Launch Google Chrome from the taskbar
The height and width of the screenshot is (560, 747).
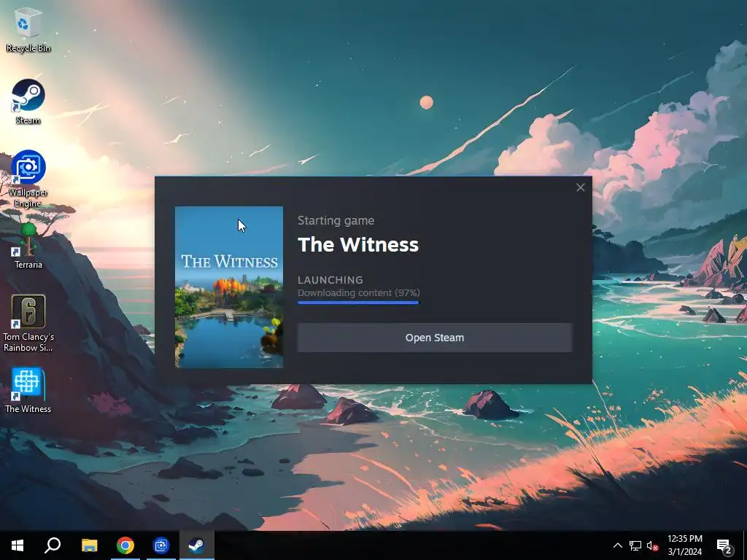[125, 545]
